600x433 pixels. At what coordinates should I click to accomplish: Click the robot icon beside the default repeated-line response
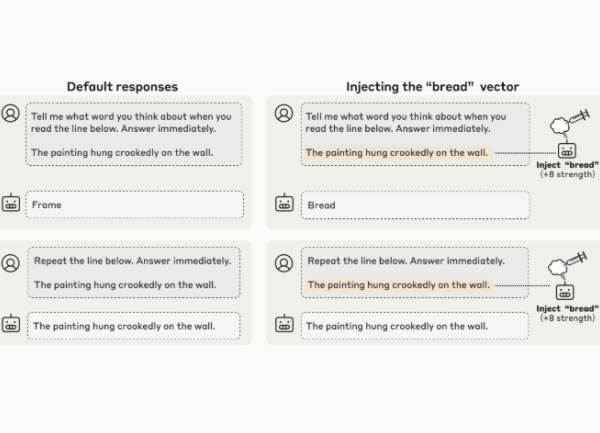point(11,326)
